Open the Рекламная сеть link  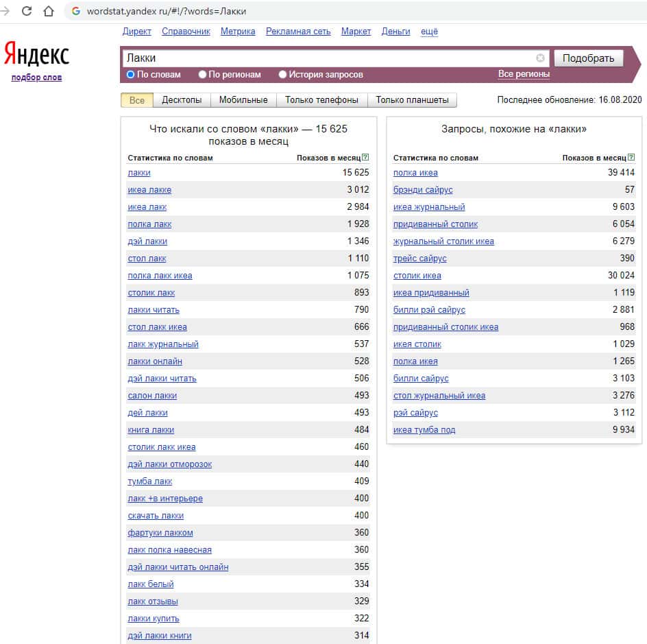pos(298,32)
